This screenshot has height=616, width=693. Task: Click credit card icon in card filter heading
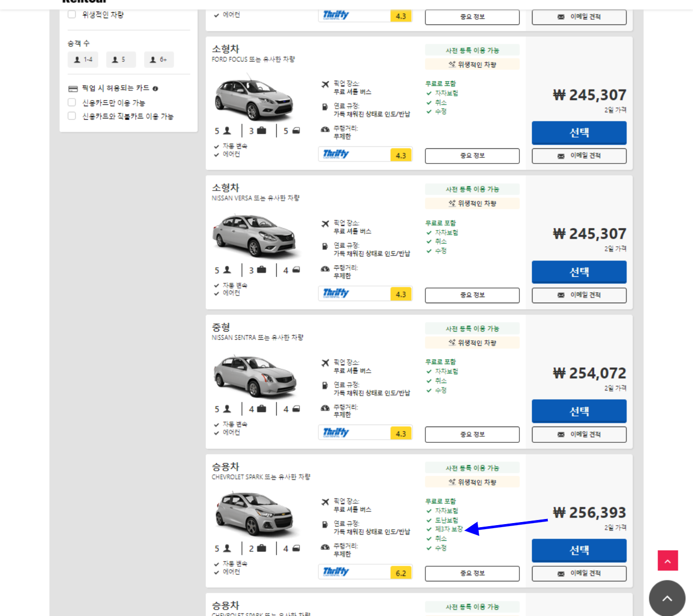[x=73, y=88]
